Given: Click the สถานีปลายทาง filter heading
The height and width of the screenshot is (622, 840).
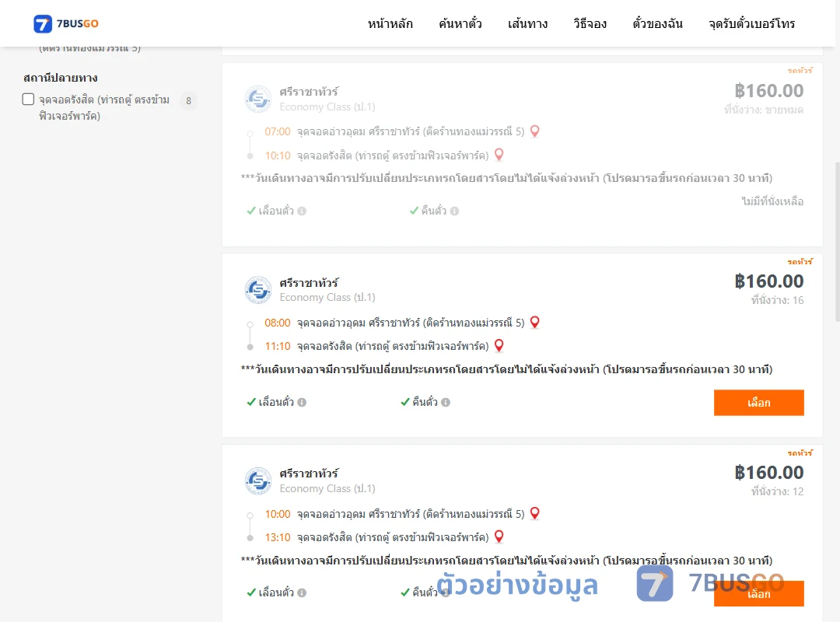Looking at the screenshot, I should click(61, 78).
